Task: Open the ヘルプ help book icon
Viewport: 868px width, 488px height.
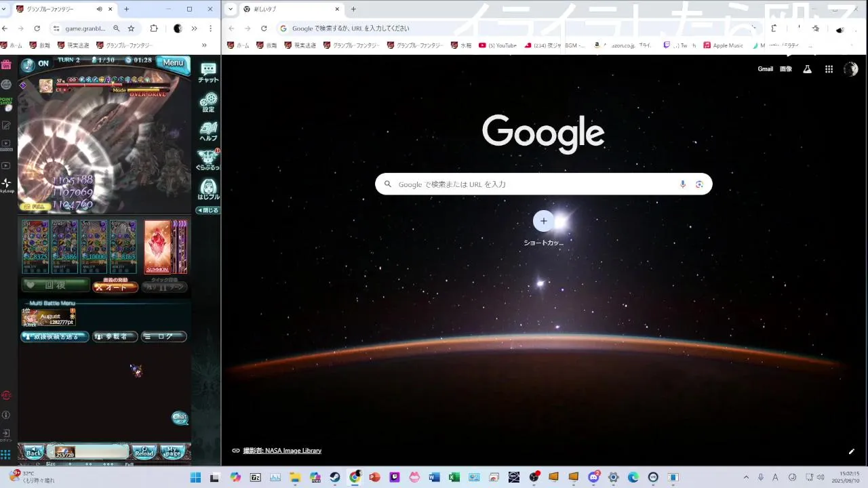Action: (208, 131)
